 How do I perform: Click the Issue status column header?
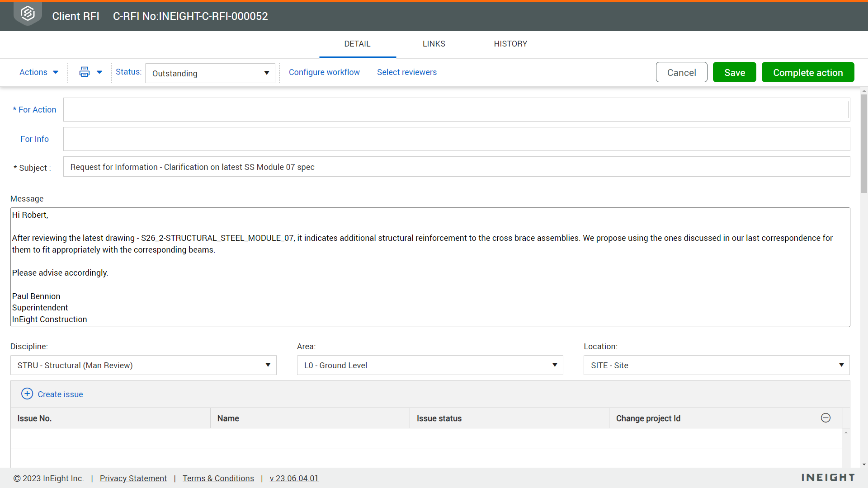coord(509,418)
